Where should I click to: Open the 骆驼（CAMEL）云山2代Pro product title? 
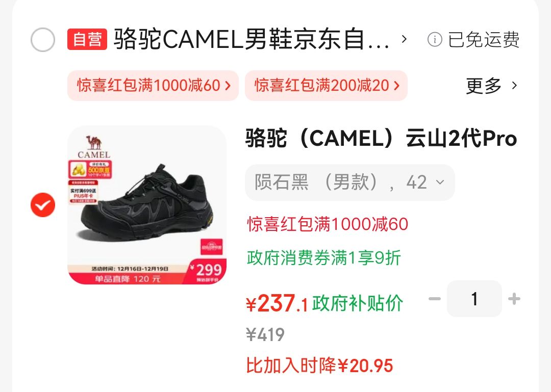tap(381, 138)
